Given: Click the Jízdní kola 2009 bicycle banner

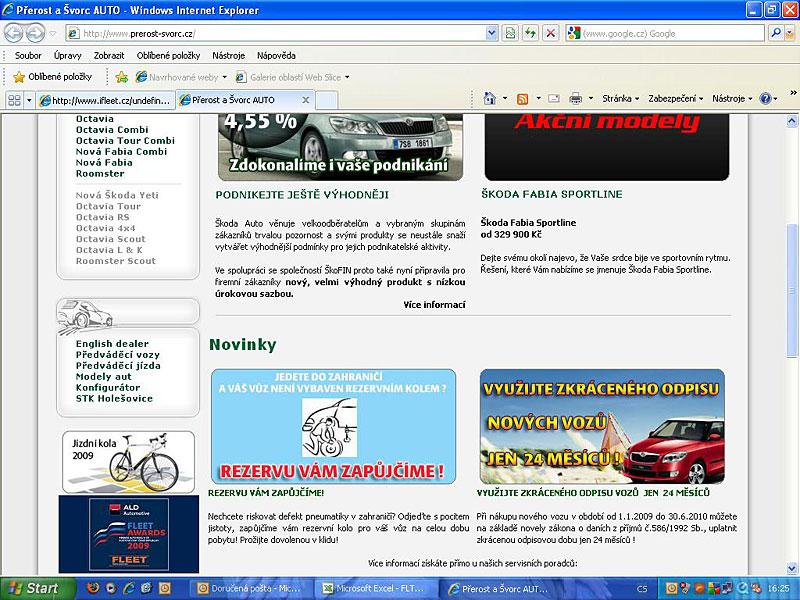Looking at the screenshot, I should pos(128,462).
